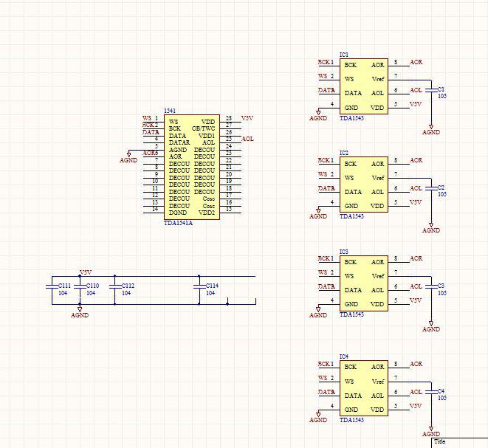Viewport: 488px width, 448px height.
Task: Click the IC3 designator label
Action: click(344, 252)
